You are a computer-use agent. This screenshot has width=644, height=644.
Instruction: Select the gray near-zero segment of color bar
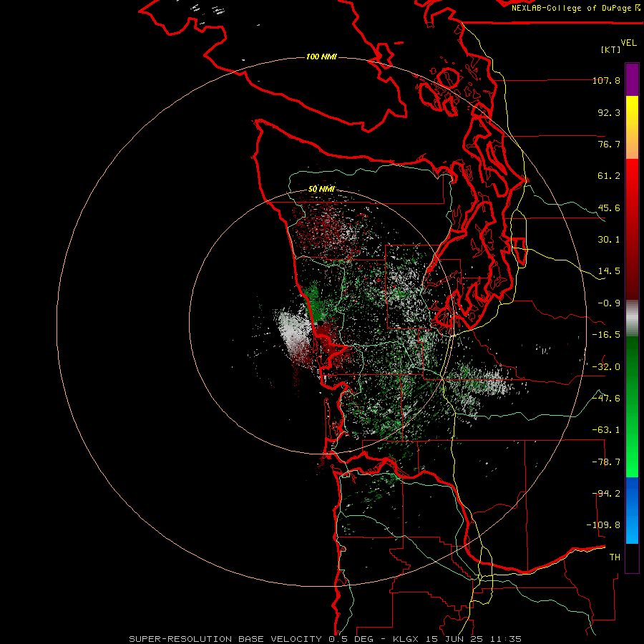632,316
